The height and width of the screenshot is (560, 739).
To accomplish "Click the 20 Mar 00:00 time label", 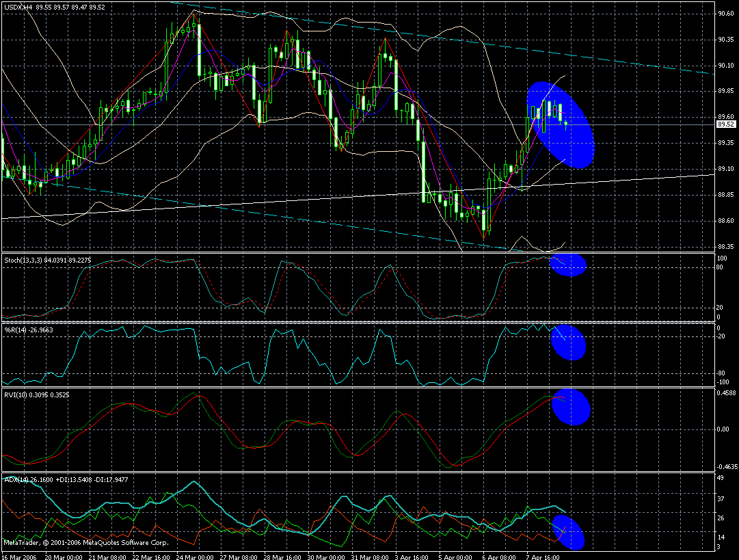I will pyautogui.click(x=64, y=557).
